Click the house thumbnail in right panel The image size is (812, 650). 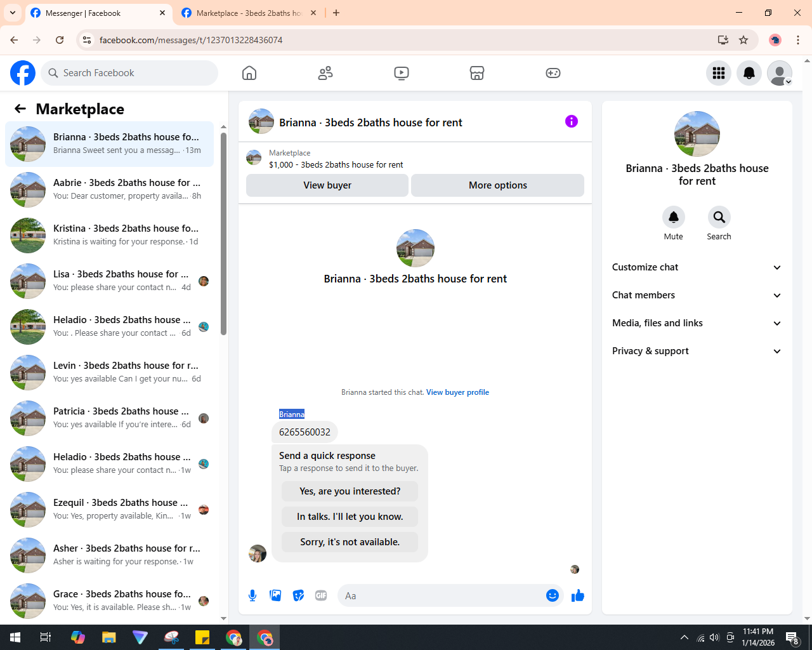pos(697,134)
